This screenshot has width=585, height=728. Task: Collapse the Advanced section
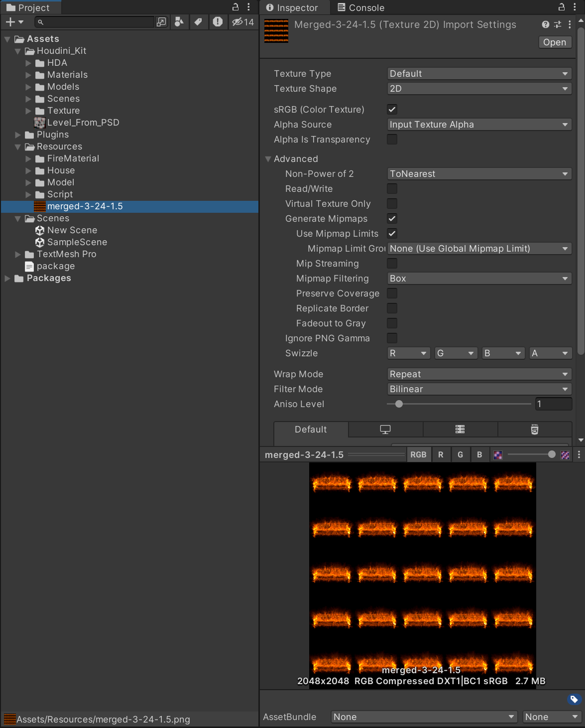268,159
